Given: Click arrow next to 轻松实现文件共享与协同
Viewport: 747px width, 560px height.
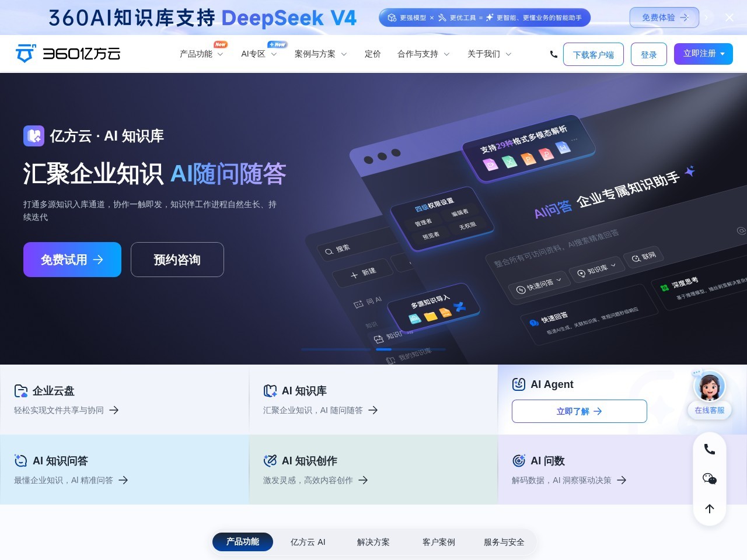Looking at the screenshot, I should [x=114, y=410].
